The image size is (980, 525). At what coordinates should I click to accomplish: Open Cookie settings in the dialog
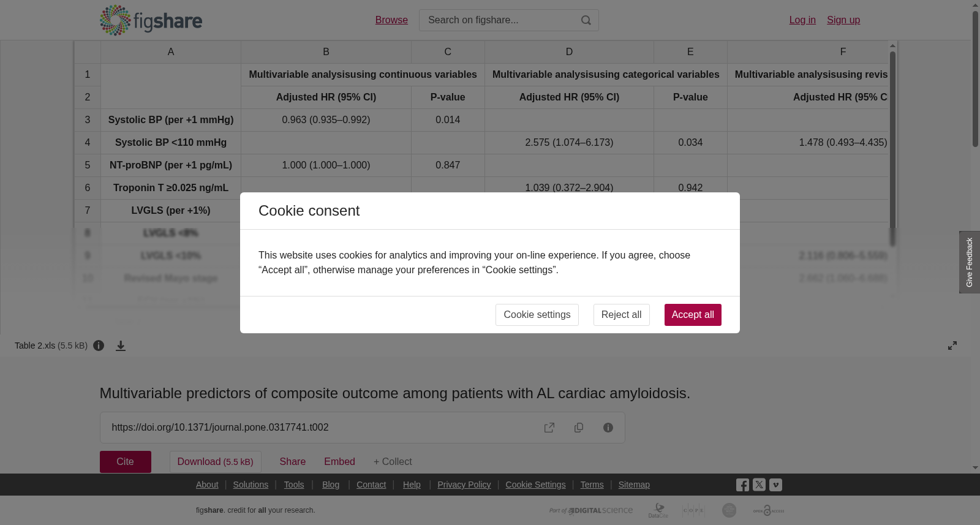537,315
